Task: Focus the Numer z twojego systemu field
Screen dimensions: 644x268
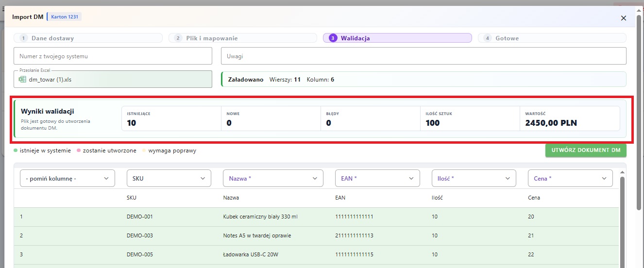Action: [113, 56]
